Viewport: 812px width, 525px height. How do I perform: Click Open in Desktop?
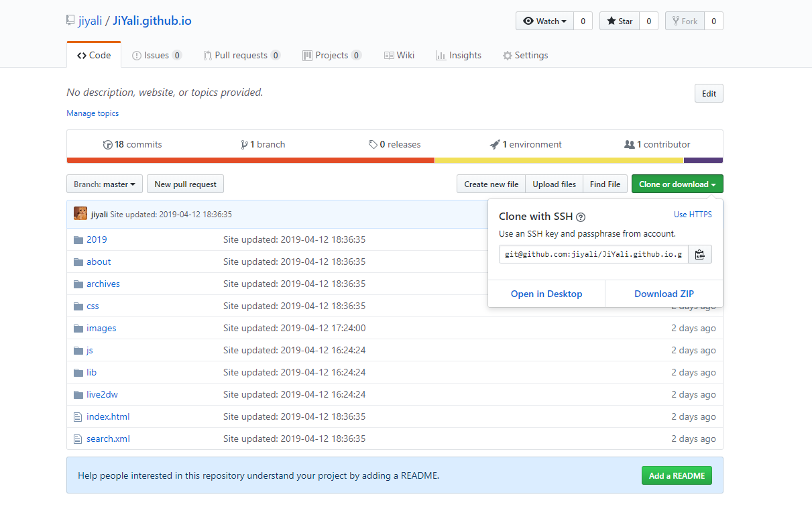(546, 294)
